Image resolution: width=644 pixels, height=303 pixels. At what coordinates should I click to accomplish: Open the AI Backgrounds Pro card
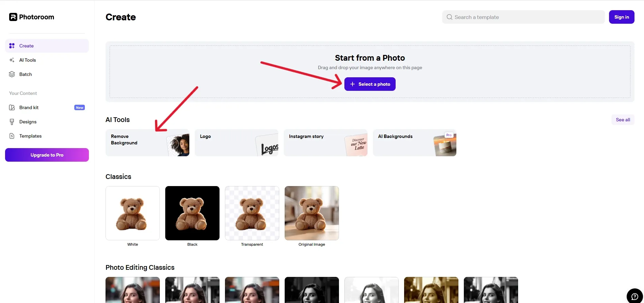415,143
